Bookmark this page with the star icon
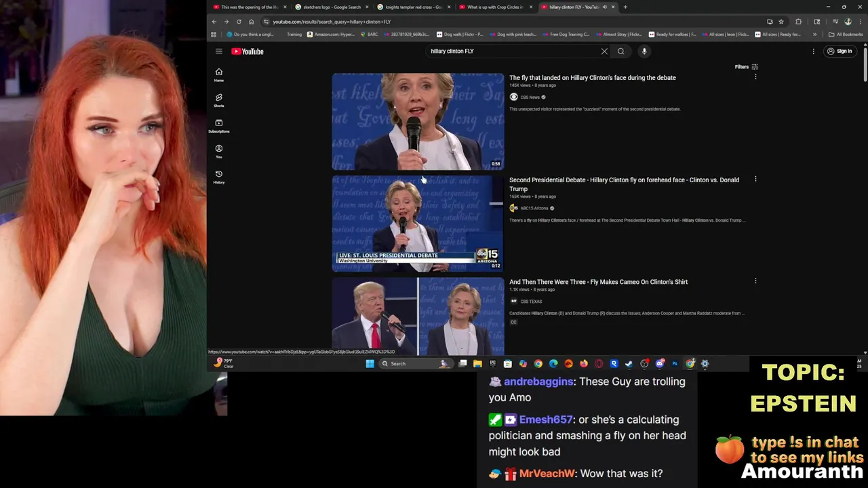 [x=781, y=22]
